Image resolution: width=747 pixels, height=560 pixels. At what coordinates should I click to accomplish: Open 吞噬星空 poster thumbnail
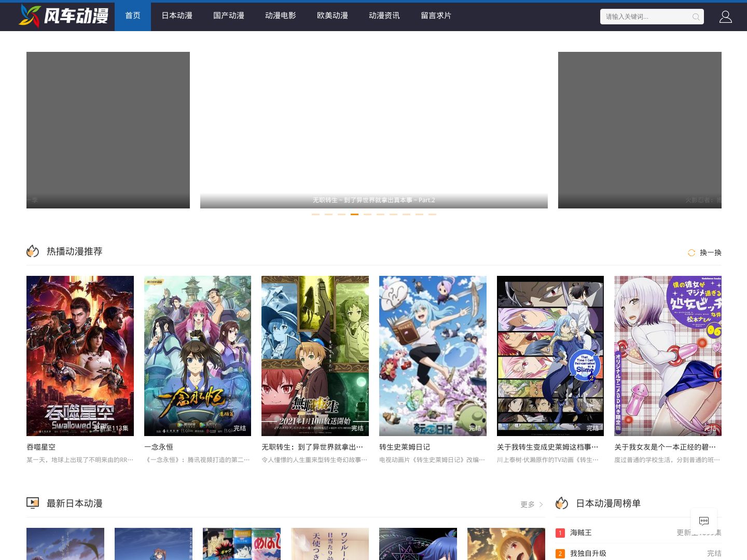tap(80, 356)
